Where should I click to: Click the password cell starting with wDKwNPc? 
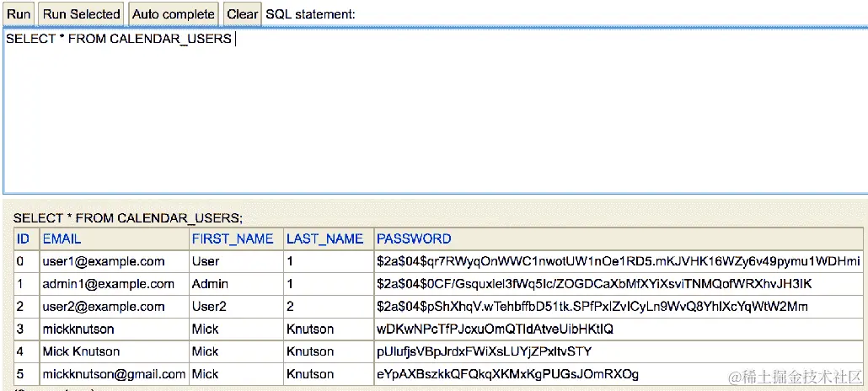(496, 329)
